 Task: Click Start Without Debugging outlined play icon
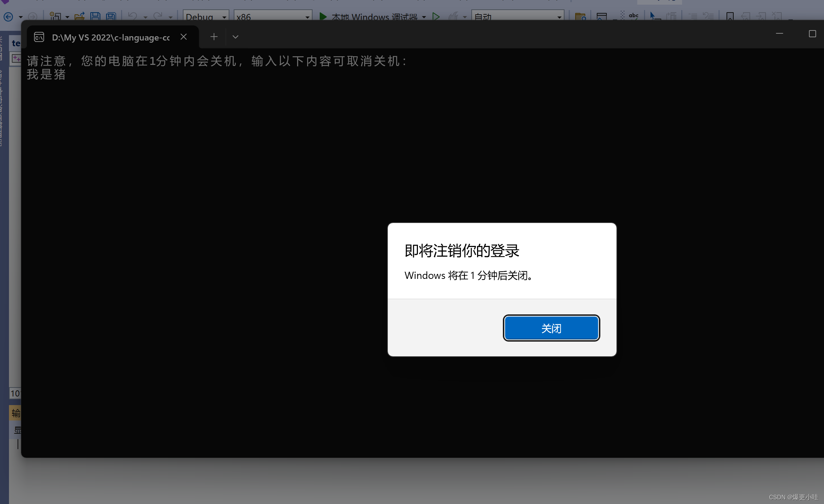point(436,16)
